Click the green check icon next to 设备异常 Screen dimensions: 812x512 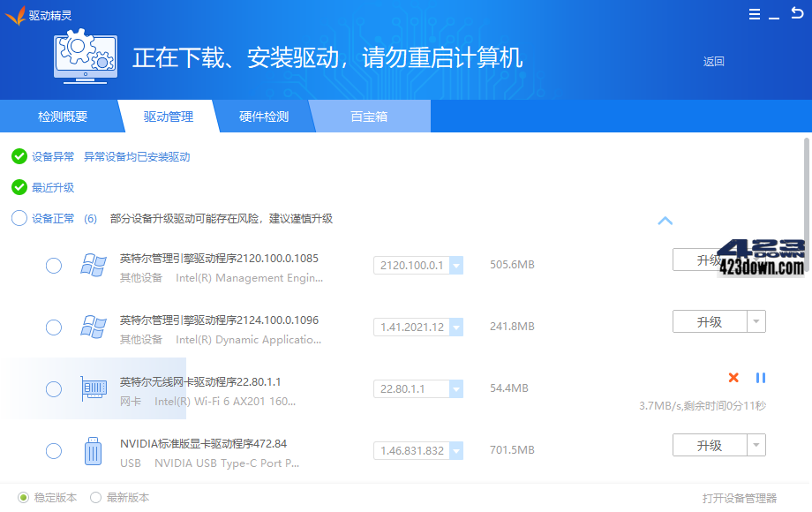point(19,155)
